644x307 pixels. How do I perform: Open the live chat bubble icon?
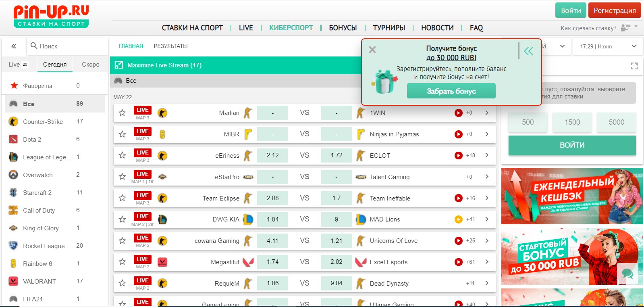[x=627, y=274]
